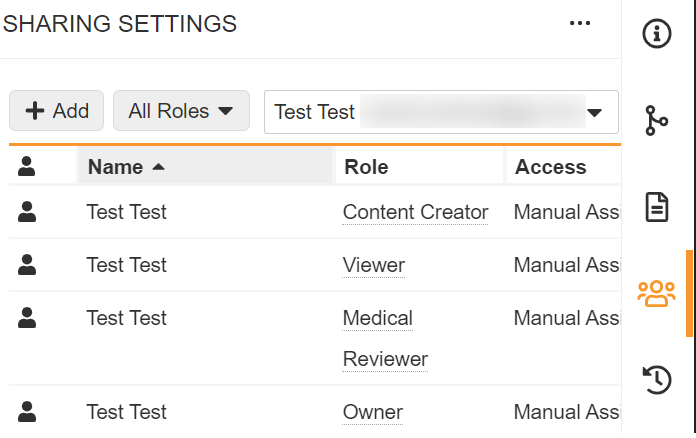Open the document details icon in sidebar

pos(656,208)
